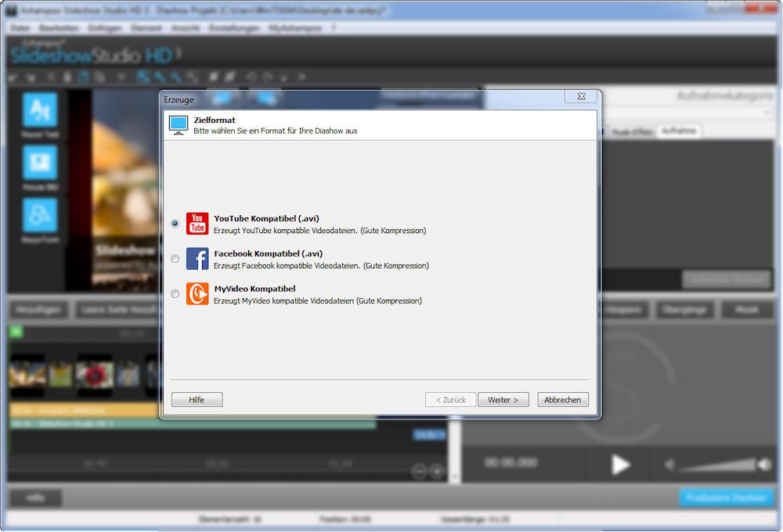Click the Zielformat monitor icon
The image size is (783, 532).
point(179,125)
